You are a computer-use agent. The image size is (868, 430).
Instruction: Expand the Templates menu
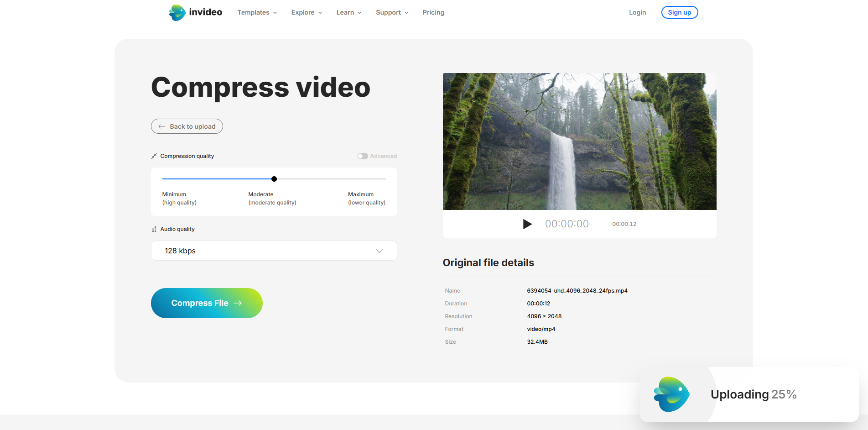coord(256,12)
